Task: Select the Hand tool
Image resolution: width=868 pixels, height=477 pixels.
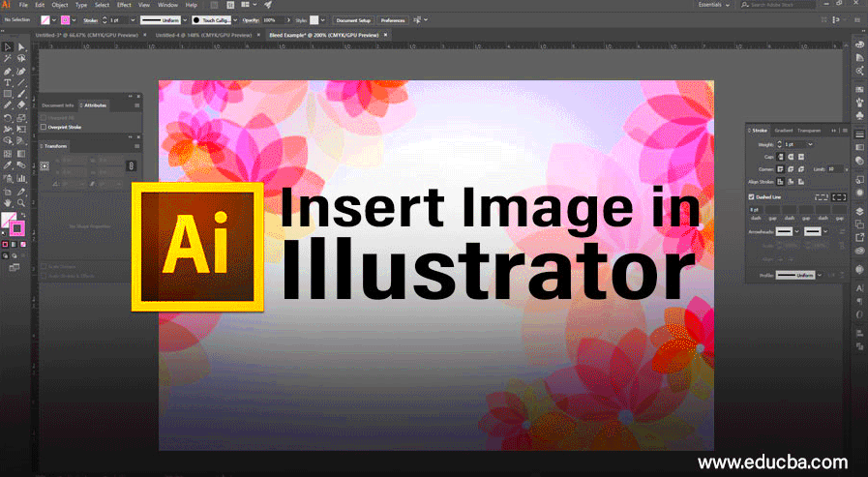Action: pos(7,203)
